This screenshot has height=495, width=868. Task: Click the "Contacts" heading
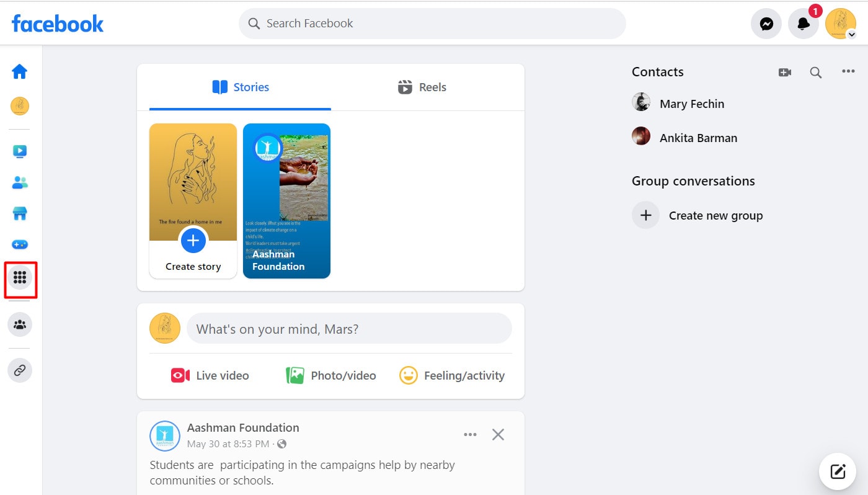[657, 72]
